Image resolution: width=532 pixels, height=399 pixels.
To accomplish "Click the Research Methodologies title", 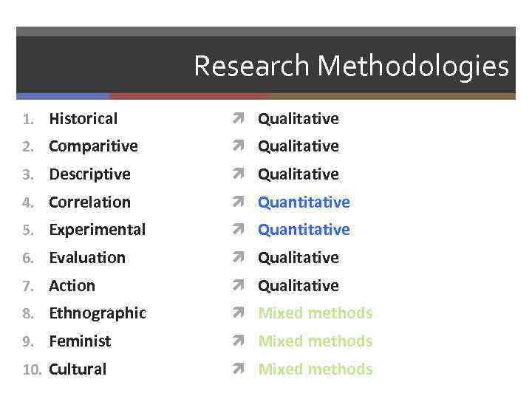I will click(351, 66).
